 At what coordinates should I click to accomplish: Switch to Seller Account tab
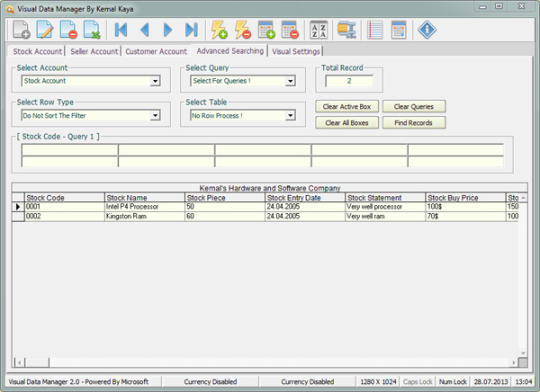coord(94,51)
